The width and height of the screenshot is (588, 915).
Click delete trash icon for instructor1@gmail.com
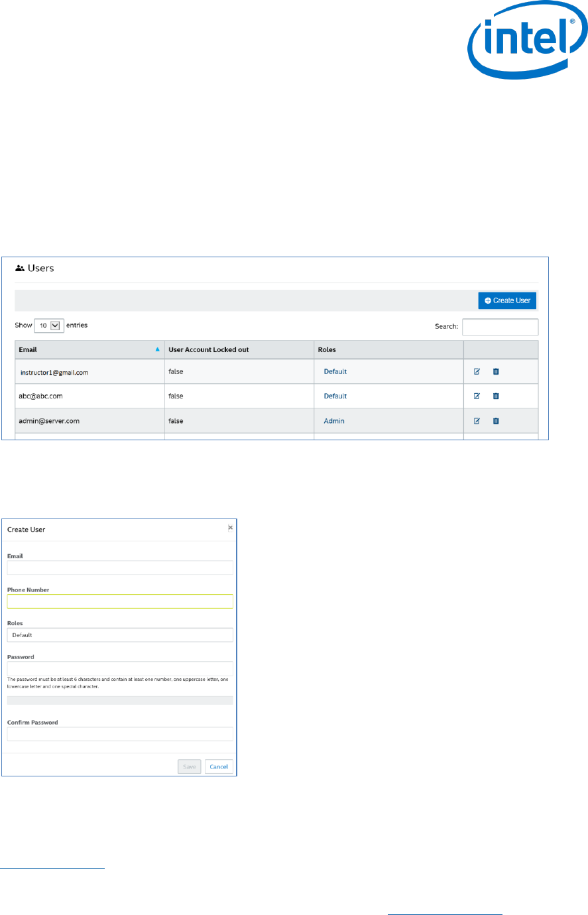click(496, 371)
